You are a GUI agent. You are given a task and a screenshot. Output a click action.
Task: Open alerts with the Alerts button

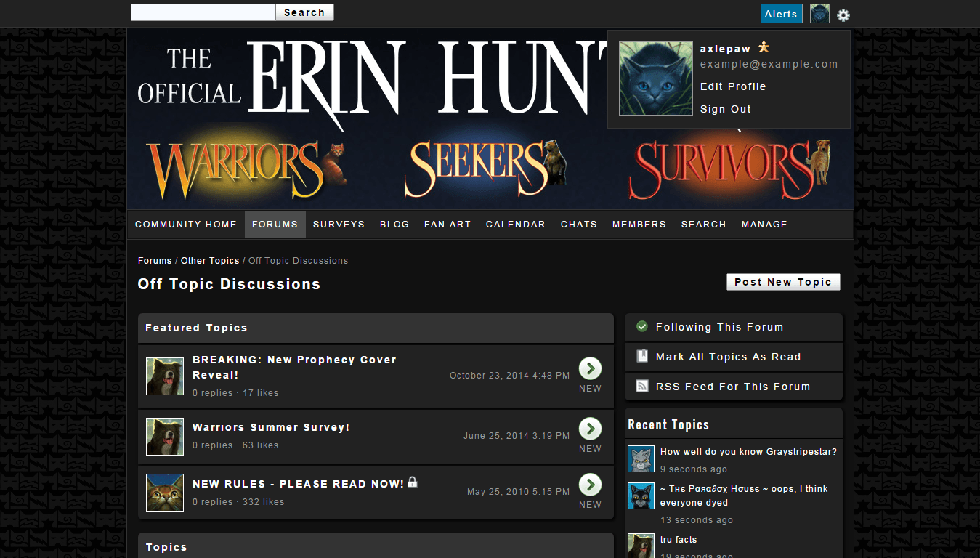pyautogui.click(x=781, y=13)
